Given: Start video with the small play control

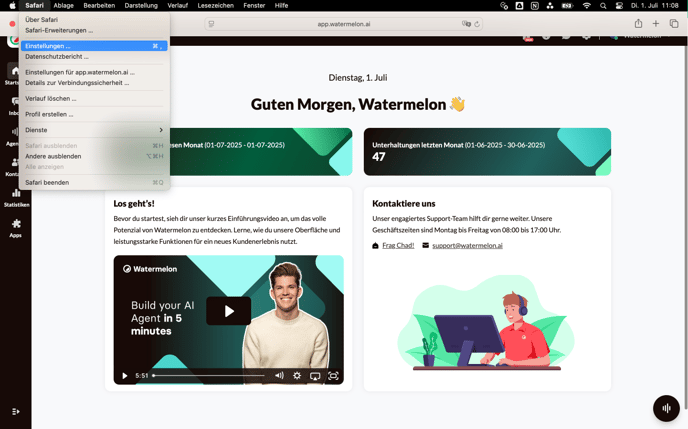Looking at the screenshot, I should (x=125, y=375).
